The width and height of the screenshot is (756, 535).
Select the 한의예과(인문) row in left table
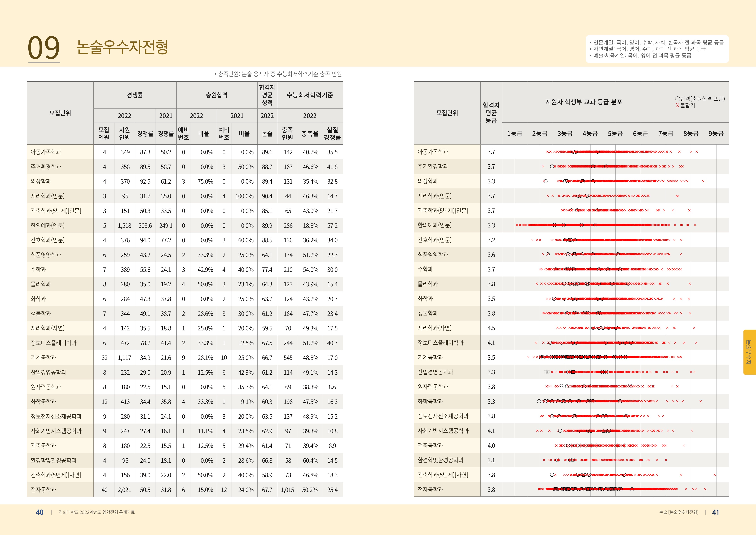coord(48,225)
